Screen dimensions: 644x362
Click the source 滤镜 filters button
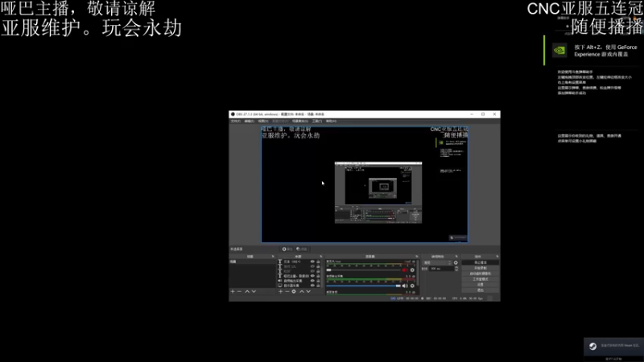(301, 249)
